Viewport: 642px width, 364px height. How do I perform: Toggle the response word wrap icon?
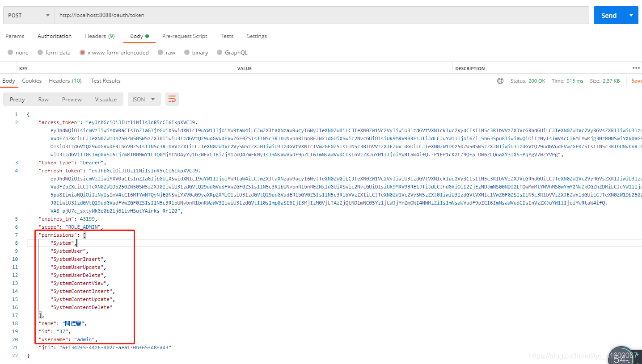[x=172, y=99]
